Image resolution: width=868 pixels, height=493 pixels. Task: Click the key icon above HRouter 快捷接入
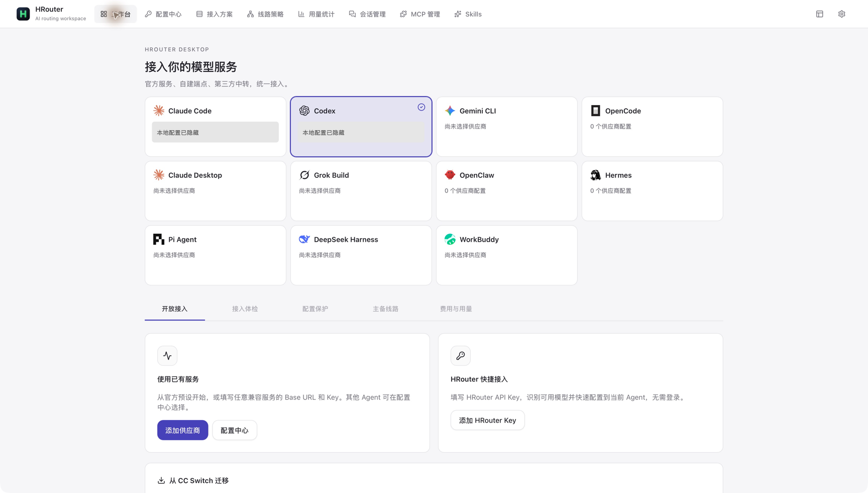point(461,356)
